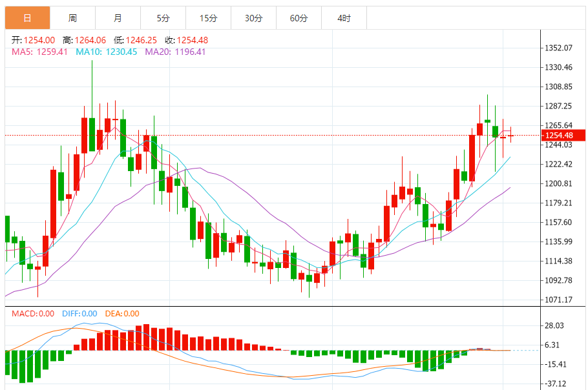This screenshot has height=390, width=588.
Task: Click the -15.41 MACD axis label
Action: pos(554,364)
